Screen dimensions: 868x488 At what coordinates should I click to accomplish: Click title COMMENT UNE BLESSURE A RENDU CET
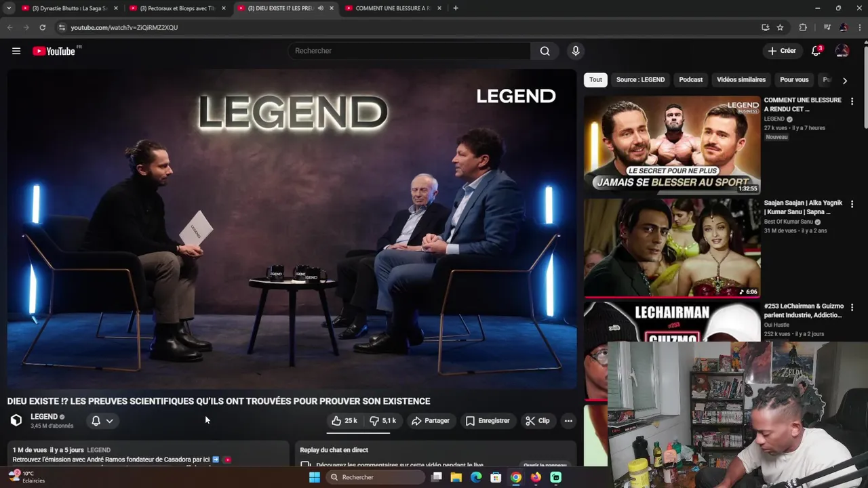click(802, 104)
